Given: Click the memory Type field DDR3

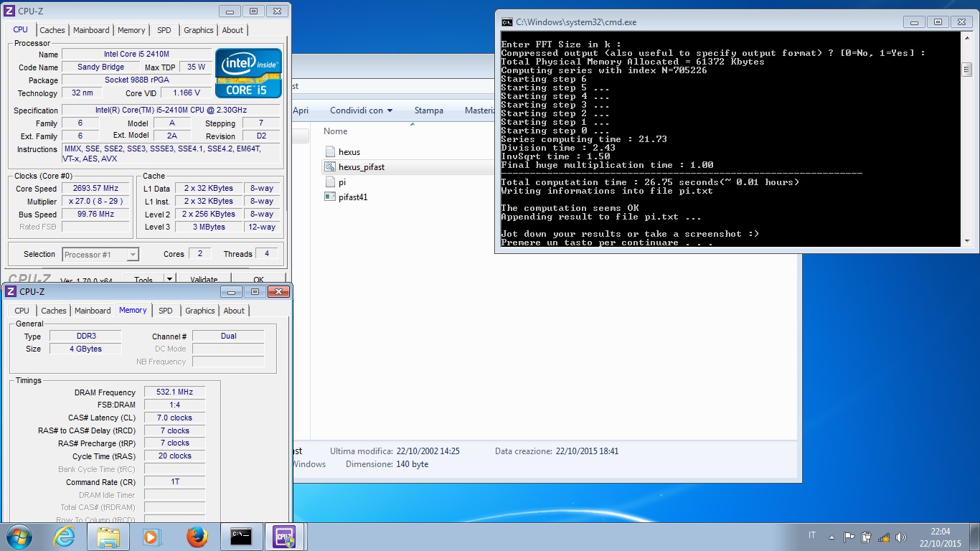Looking at the screenshot, I should (x=86, y=336).
